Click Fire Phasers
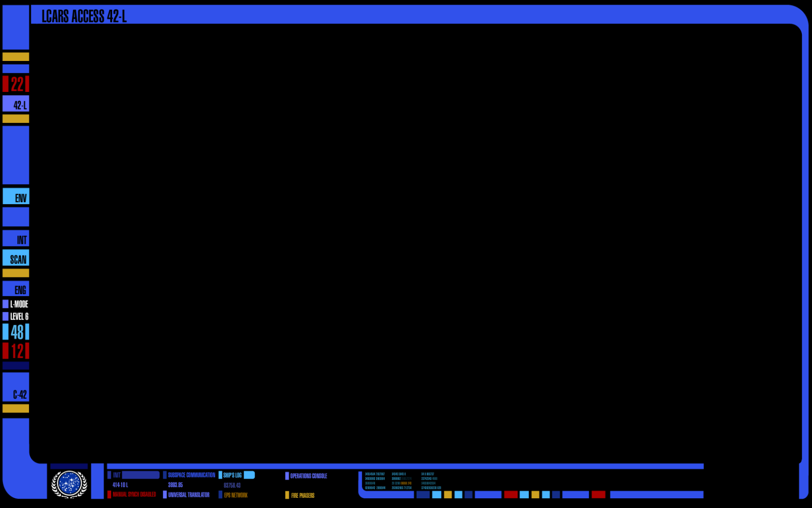 pyautogui.click(x=302, y=495)
